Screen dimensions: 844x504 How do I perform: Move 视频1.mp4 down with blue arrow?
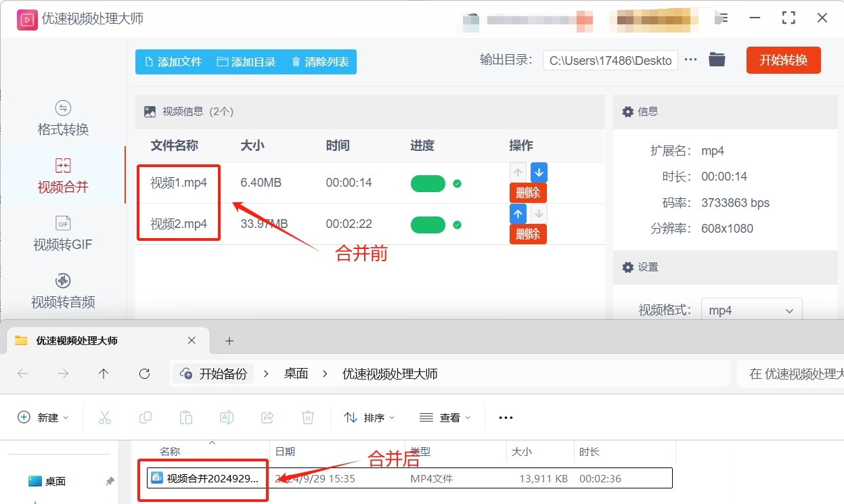pyautogui.click(x=539, y=173)
